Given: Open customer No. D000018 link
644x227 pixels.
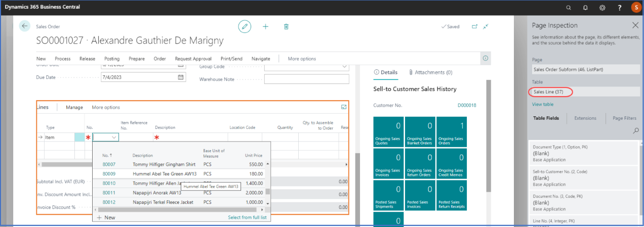Looking at the screenshot, I should click(x=467, y=105).
